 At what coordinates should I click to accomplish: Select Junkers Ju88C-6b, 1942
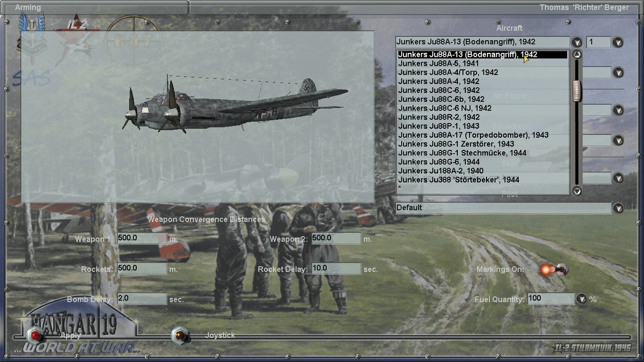pyautogui.click(x=482, y=99)
